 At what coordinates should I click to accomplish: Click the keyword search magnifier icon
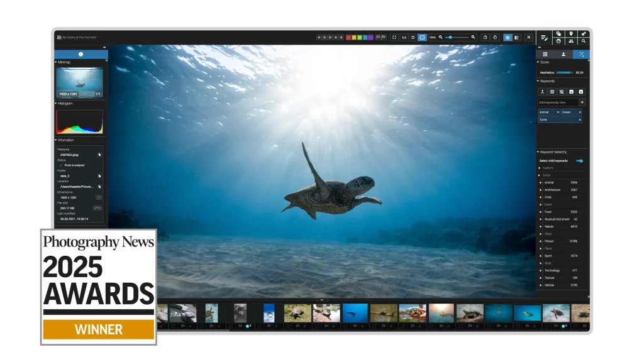[584, 40]
